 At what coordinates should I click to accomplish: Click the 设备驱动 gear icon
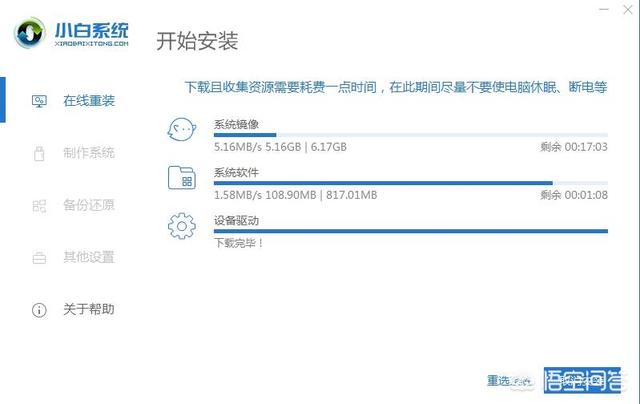(182, 226)
